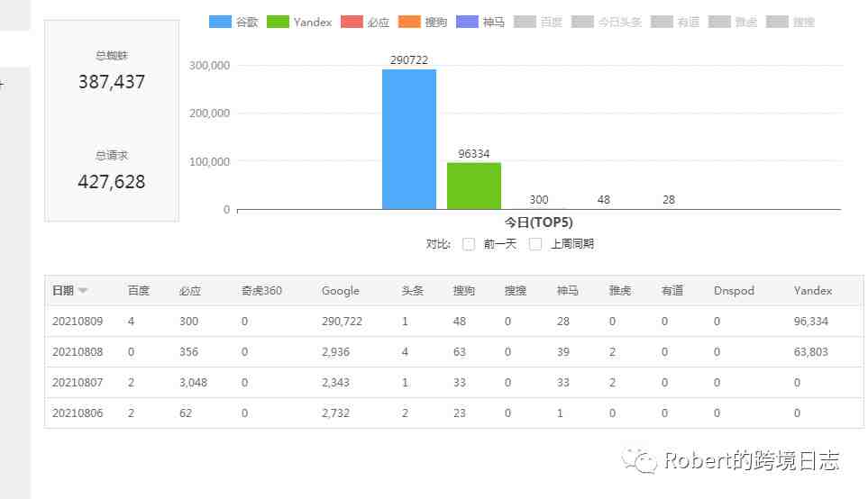Image resolution: width=868 pixels, height=499 pixels.
Task: Check the 上周同期 comparison checkbox
Action: [535, 244]
